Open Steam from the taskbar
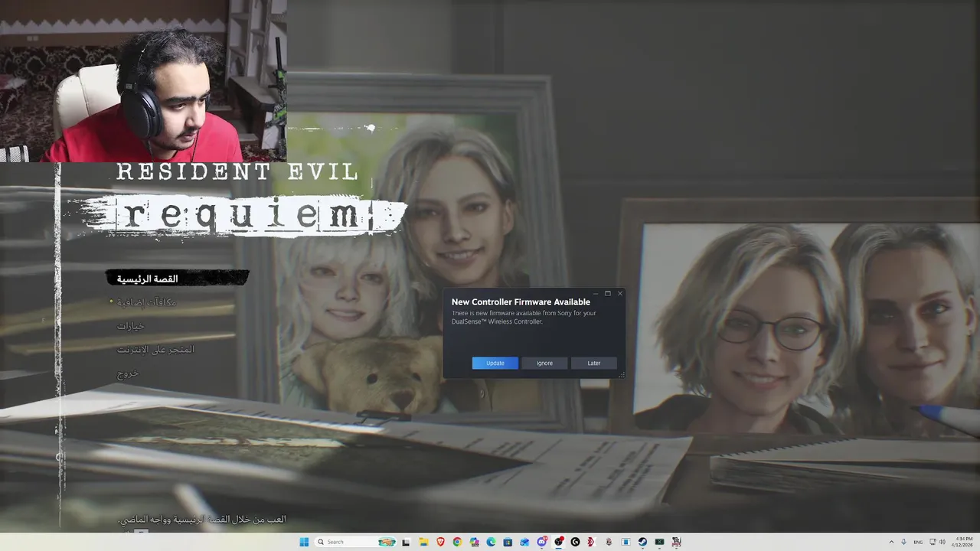 [x=642, y=542]
